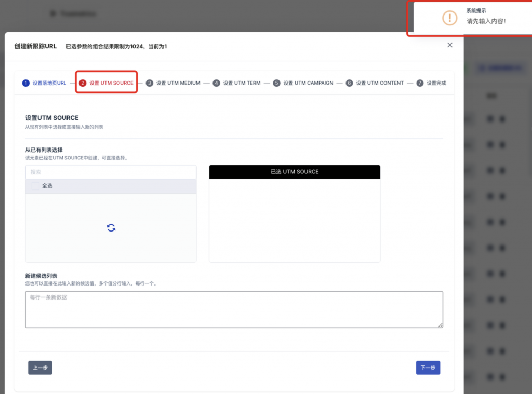This screenshot has height=394, width=532.
Task: Click the 系统提示 notification title
Action: 476,11
